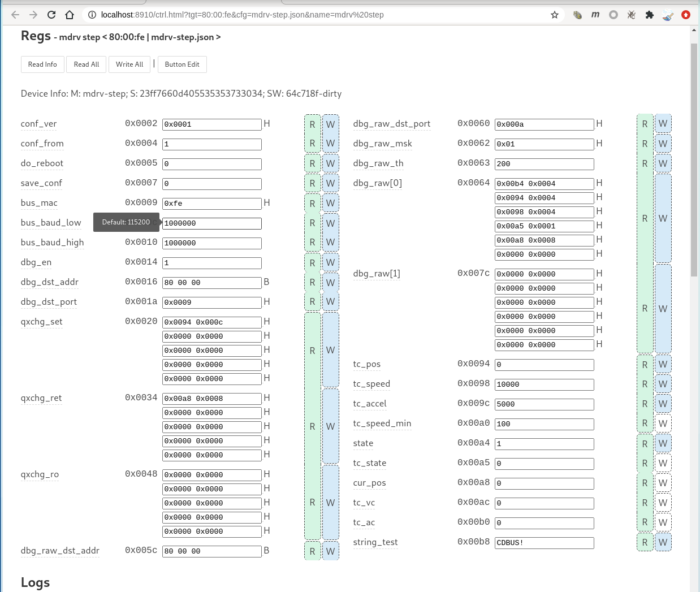Write the dbg_raw[0] register group with W
The image size is (700, 592).
tap(663, 218)
